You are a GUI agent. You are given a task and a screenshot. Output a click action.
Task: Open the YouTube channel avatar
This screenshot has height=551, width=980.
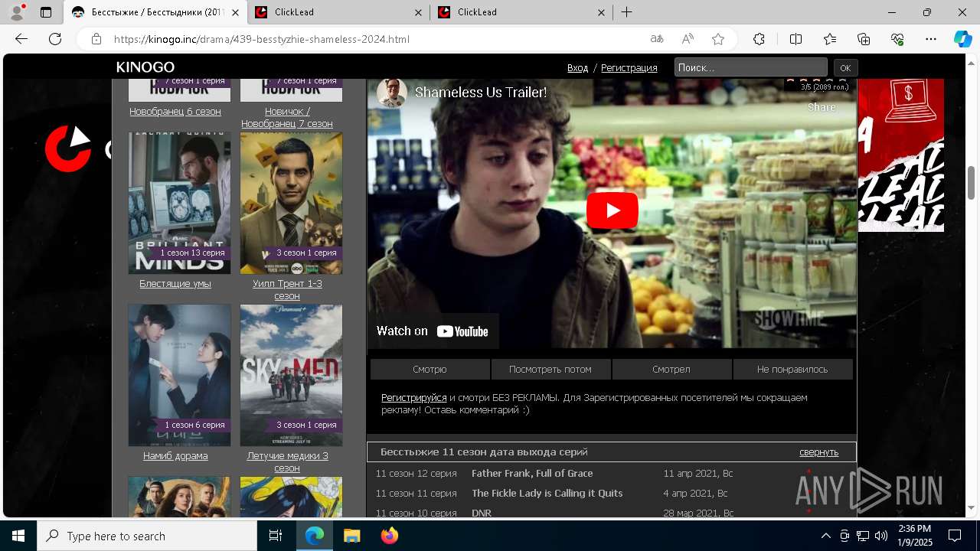pyautogui.click(x=392, y=93)
